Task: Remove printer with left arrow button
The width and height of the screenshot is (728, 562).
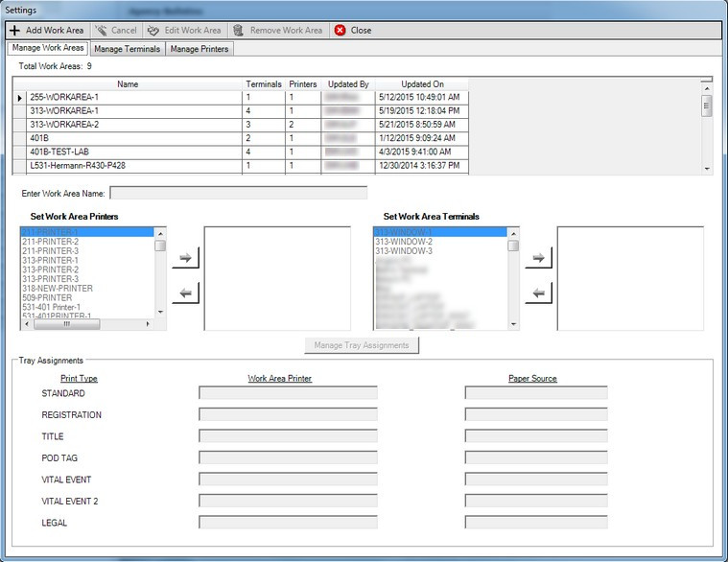Action: click(186, 293)
